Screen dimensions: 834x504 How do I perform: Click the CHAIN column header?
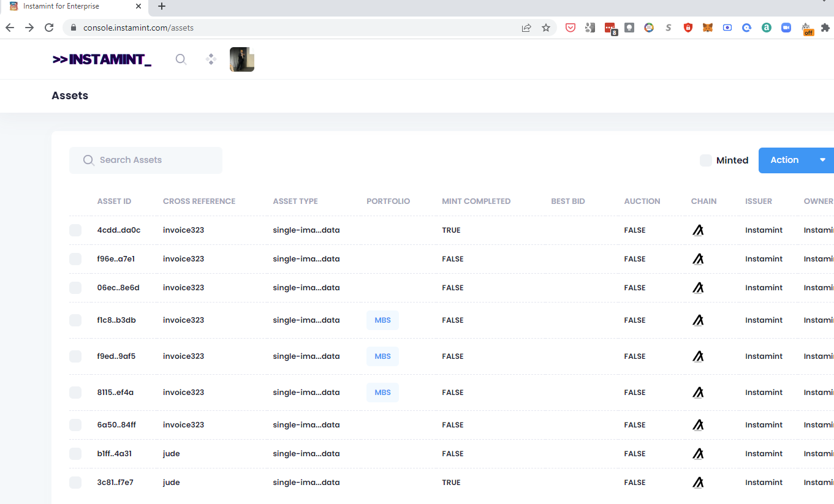pos(703,201)
